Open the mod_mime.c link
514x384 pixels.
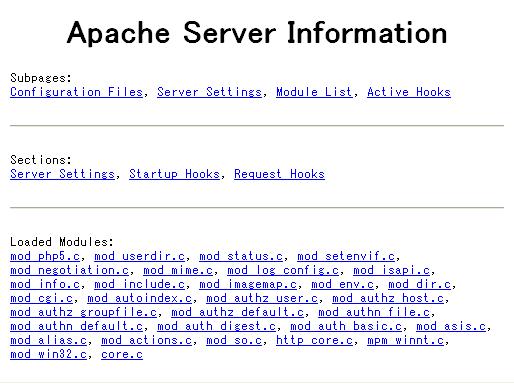point(178,270)
